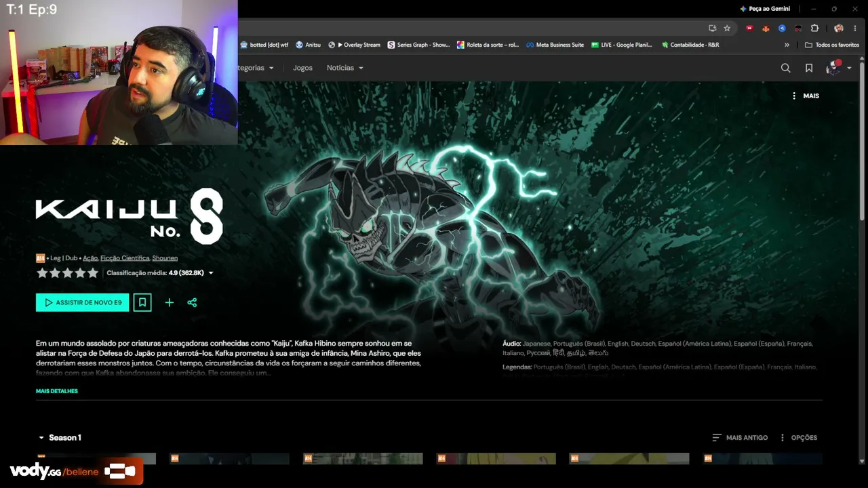Click the orange extension icon in the Chrome toolbar
Screen dimensions: 868x488
766,28
